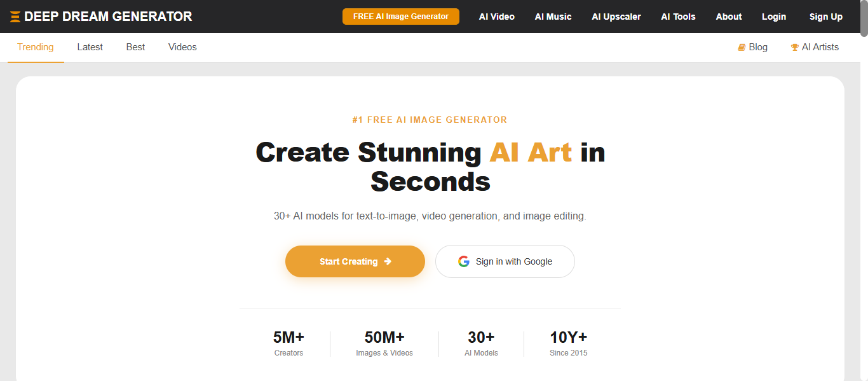Viewport: 868px width, 381px height.
Task: Click the Google logo icon
Action: pos(464,261)
